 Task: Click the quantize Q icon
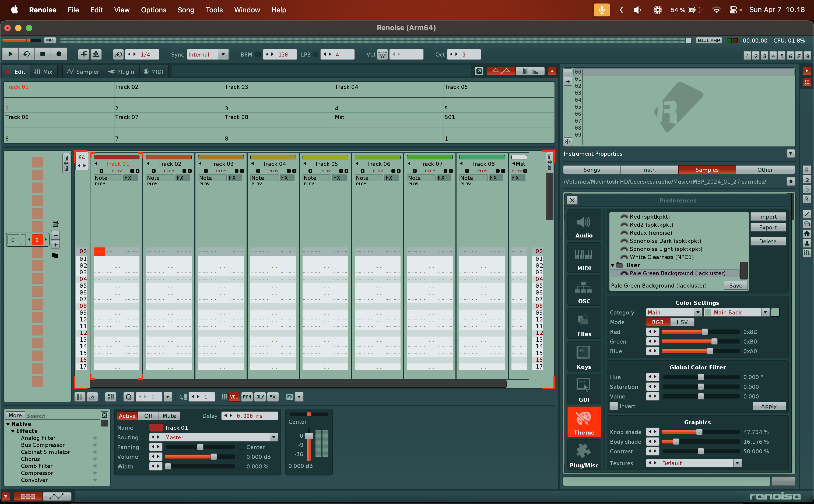pos(129,397)
